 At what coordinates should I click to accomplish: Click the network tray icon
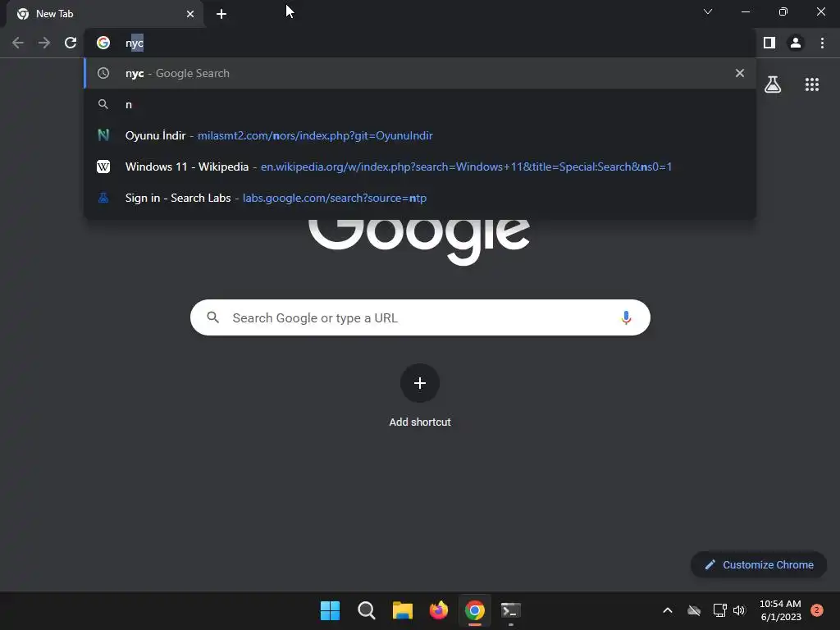pos(719,610)
